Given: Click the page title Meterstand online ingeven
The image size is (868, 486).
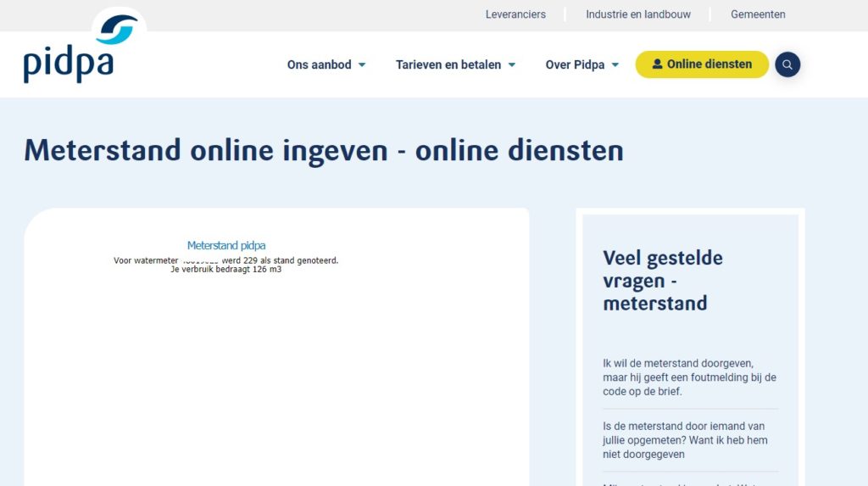Looking at the screenshot, I should (324, 151).
